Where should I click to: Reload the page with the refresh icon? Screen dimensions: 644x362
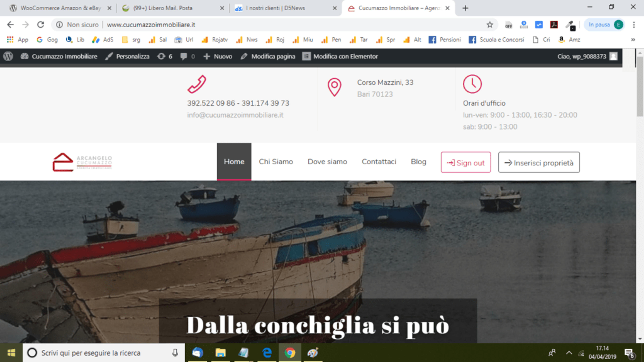[40, 25]
